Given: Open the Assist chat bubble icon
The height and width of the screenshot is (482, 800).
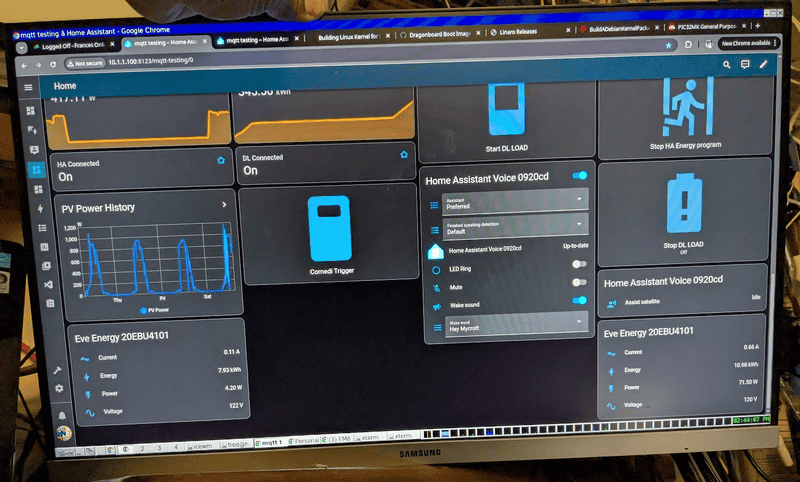Looking at the screenshot, I should [x=745, y=64].
